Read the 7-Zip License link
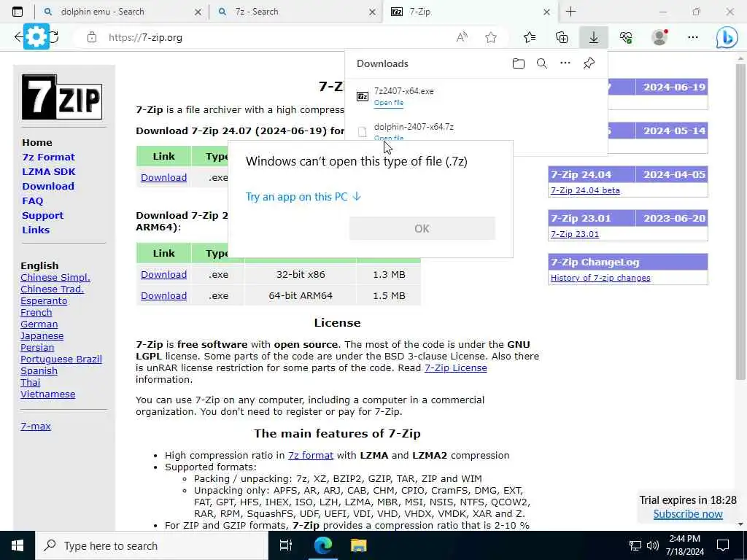Viewport: 747px width, 560px height. pos(455,368)
